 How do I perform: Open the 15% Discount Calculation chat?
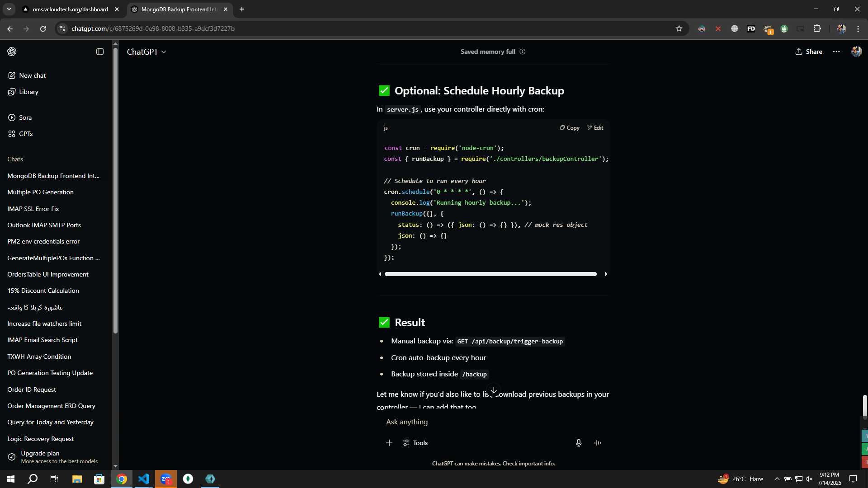(43, 291)
